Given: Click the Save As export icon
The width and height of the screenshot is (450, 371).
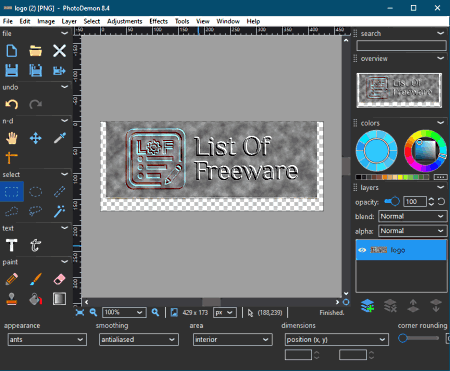Looking at the screenshot, I should 59,71.
